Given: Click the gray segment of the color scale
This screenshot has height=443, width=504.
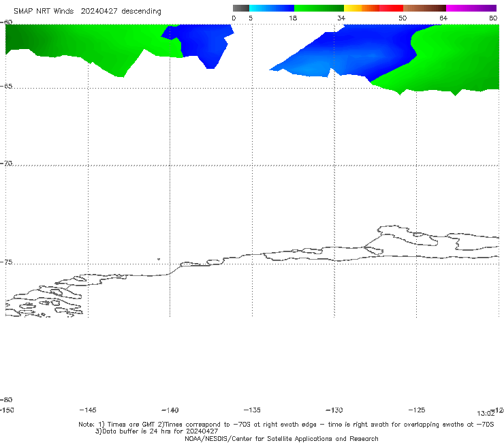Looking at the screenshot, I should click(x=240, y=8).
